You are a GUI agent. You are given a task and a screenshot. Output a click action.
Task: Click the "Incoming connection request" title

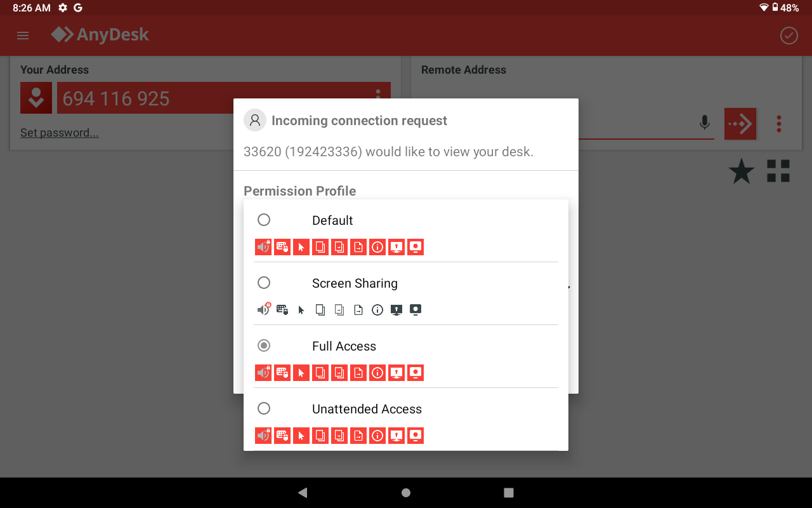[359, 121]
